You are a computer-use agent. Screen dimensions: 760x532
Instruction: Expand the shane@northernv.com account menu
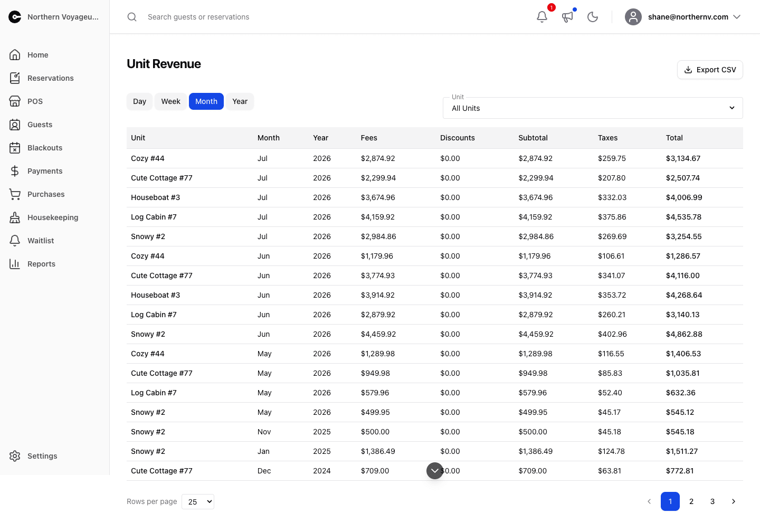click(683, 17)
